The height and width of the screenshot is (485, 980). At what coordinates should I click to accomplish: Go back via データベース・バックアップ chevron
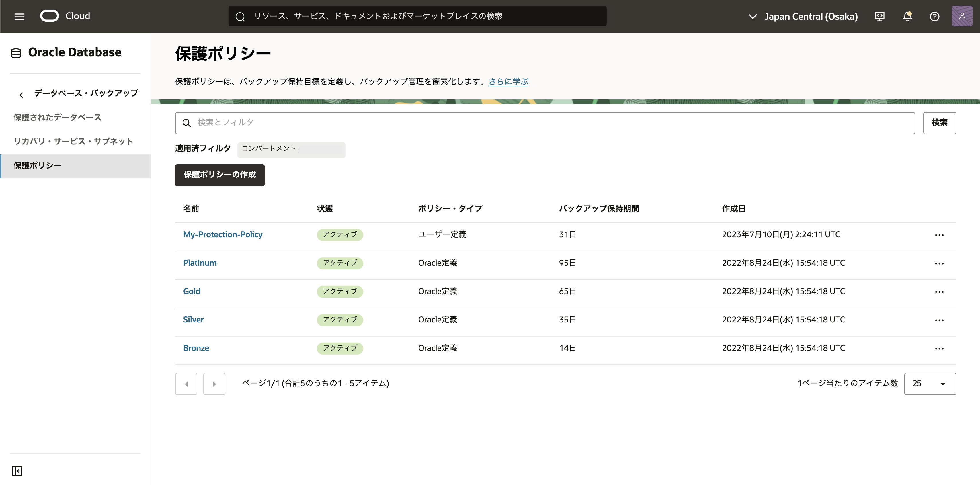(x=21, y=94)
